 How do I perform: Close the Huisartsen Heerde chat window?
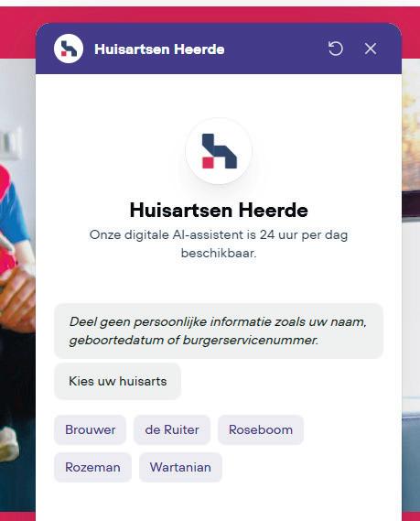371,49
